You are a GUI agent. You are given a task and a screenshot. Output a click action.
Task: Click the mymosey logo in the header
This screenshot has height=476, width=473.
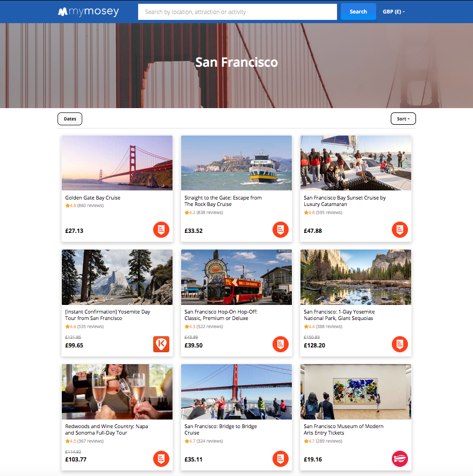[89, 11]
